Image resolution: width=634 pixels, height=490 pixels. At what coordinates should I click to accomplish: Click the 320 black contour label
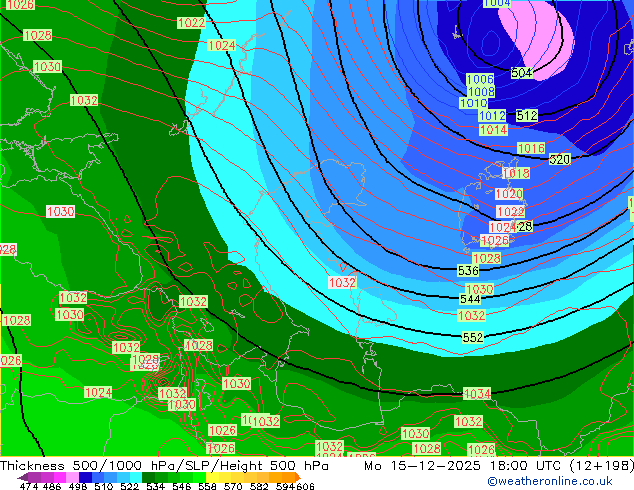560,159
